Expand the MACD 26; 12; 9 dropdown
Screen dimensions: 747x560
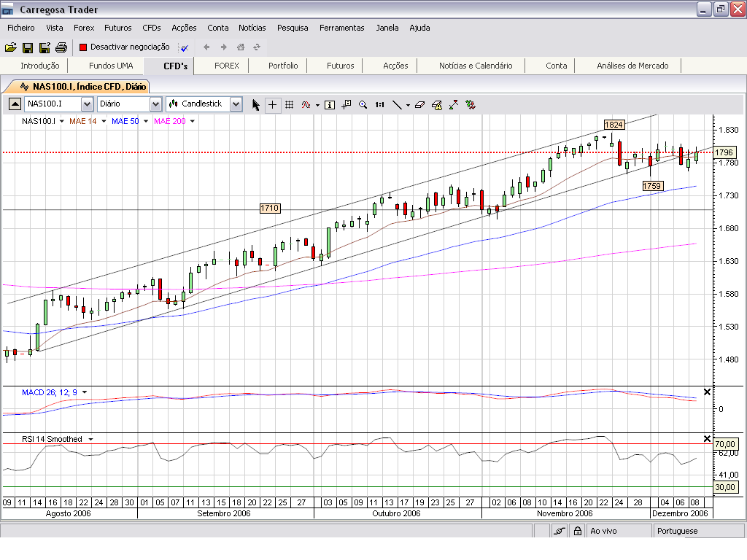click(x=85, y=392)
